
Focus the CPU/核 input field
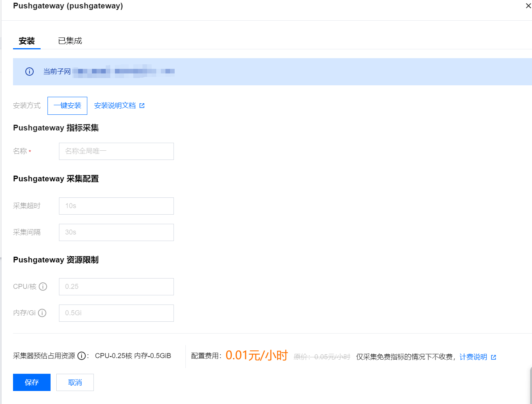click(116, 287)
